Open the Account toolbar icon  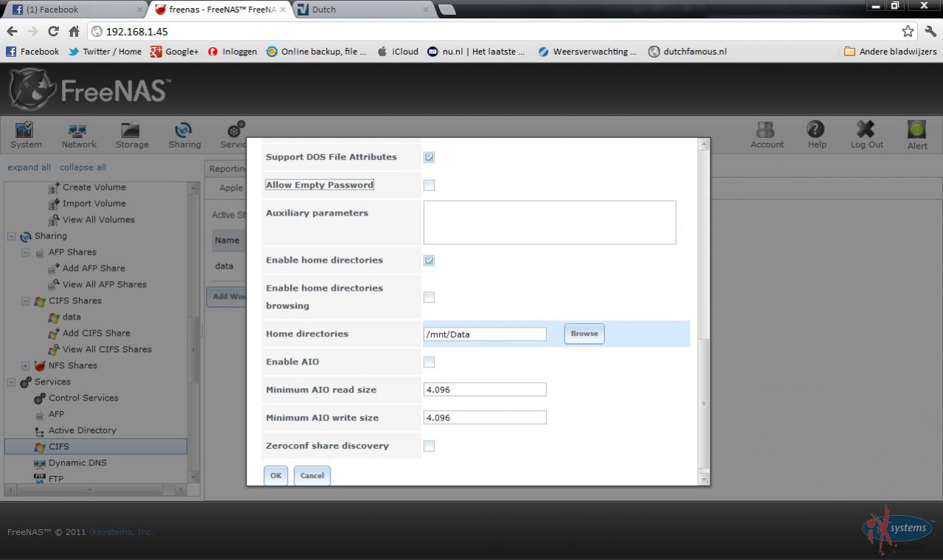pos(767,135)
